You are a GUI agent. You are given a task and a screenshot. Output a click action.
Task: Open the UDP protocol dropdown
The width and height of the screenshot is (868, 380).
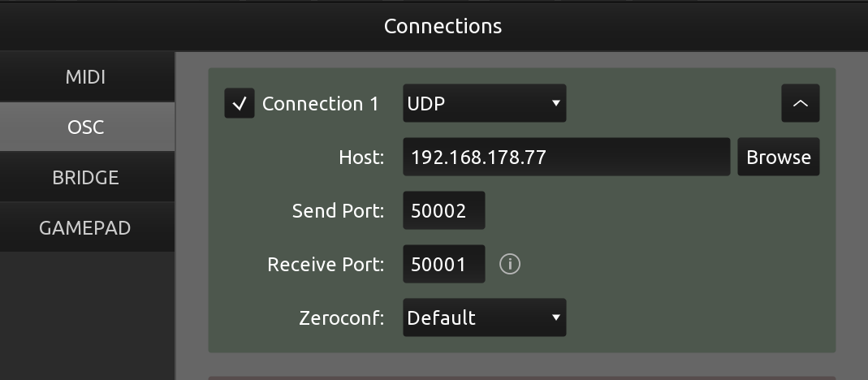[485, 103]
